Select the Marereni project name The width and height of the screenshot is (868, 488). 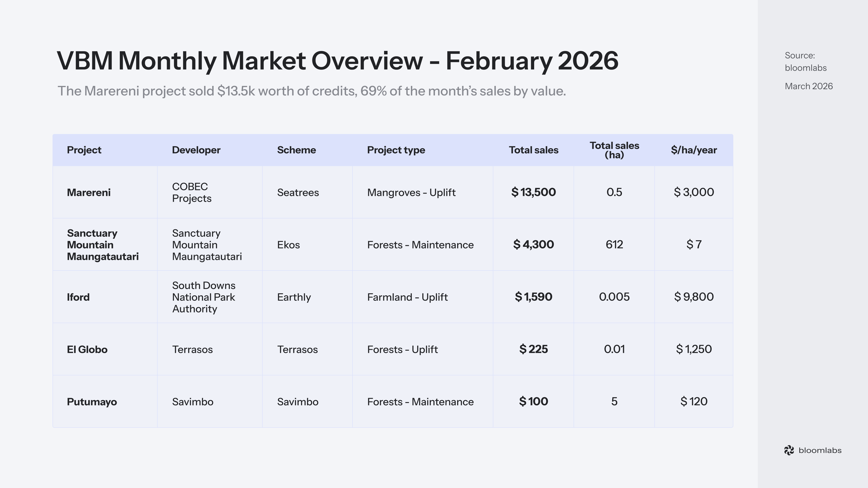pos(89,192)
